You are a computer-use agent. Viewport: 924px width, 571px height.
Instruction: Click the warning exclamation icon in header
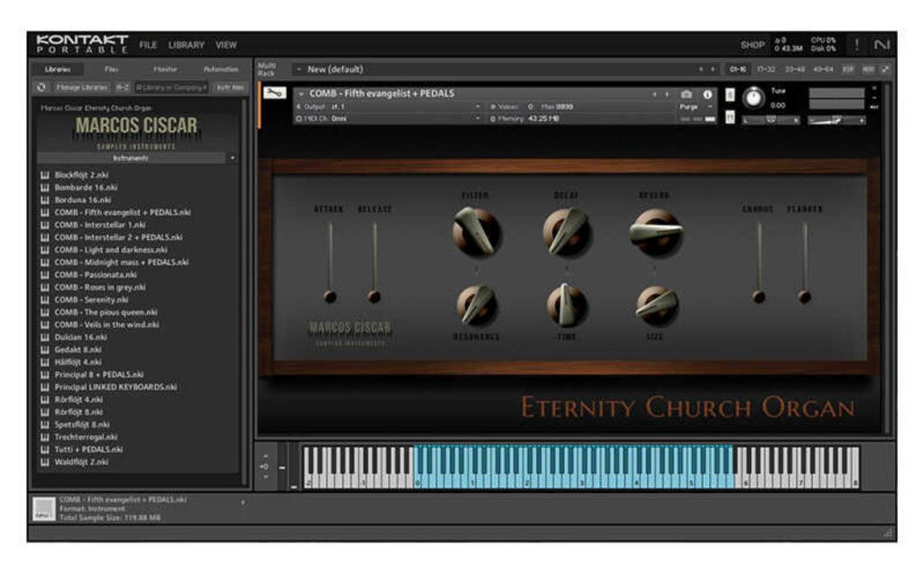click(856, 45)
